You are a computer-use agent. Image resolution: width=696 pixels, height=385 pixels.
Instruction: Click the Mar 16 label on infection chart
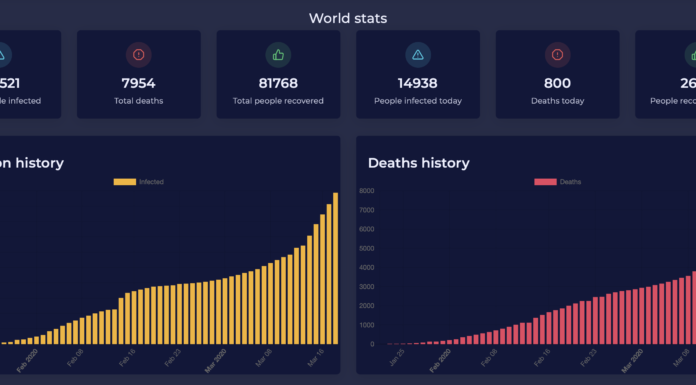coord(316,358)
